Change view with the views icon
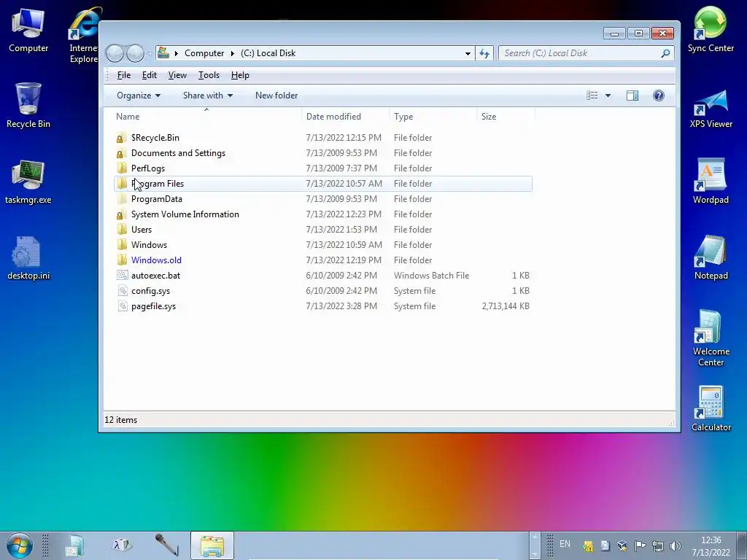The width and height of the screenshot is (747, 560). tap(592, 96)
